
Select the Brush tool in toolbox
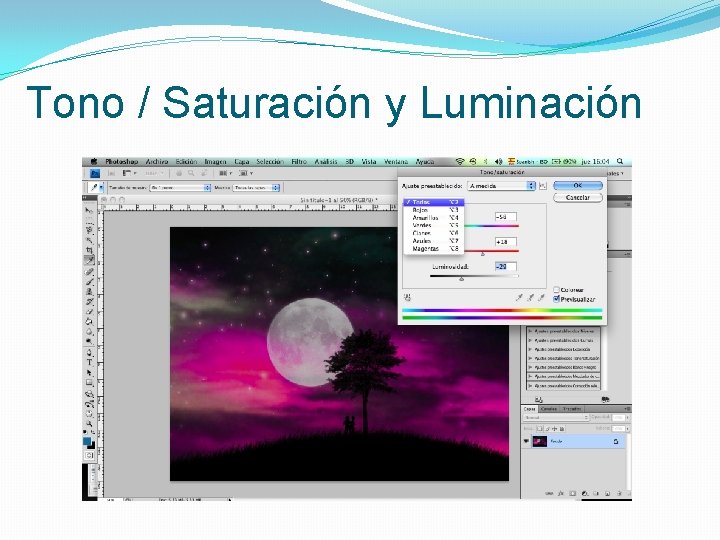click(89, 281)
